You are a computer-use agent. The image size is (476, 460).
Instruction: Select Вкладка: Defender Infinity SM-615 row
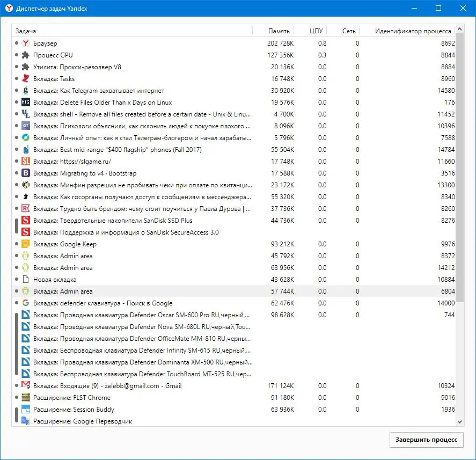click(234, 351)
